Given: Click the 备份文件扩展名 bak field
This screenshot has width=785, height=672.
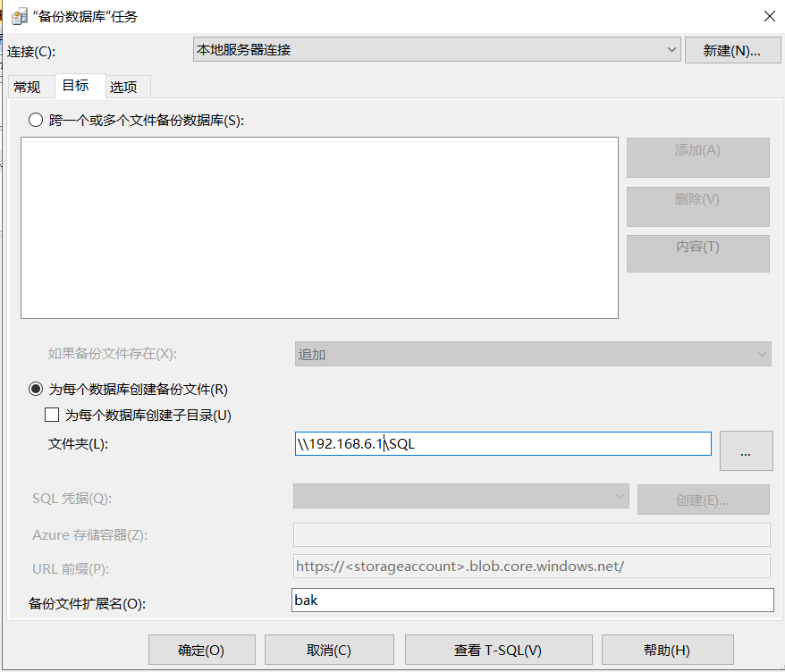Looking at the screenshot, I should (x=532, y=600).
